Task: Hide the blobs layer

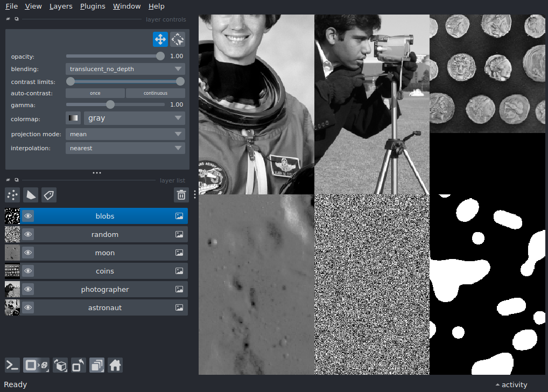Action: [28, 216]
